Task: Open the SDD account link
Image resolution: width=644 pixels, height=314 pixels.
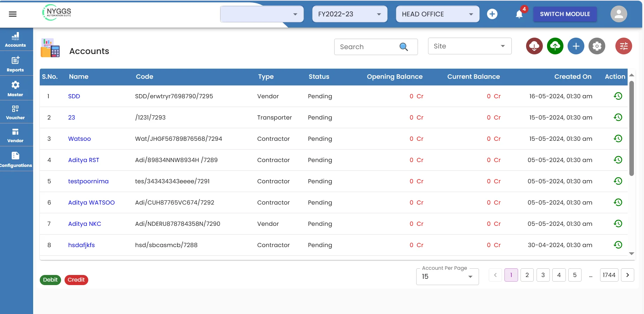Action: click(x=74, y=96)
